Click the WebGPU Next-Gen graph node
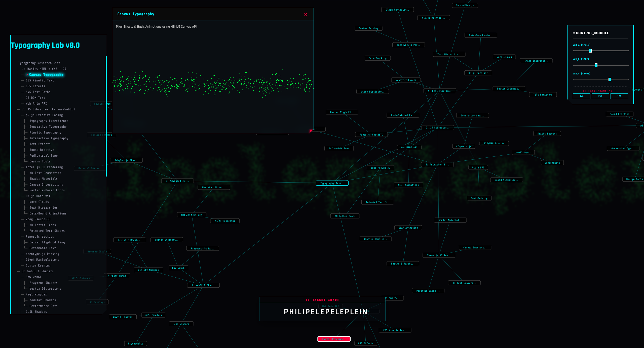Screen dimensions: 644x348 tap(192, 215)
